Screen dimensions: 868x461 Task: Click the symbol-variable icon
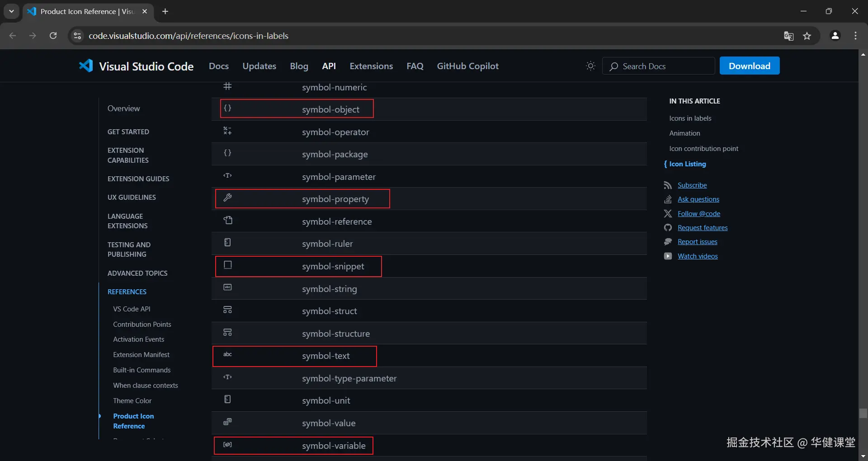coord(227,445)
